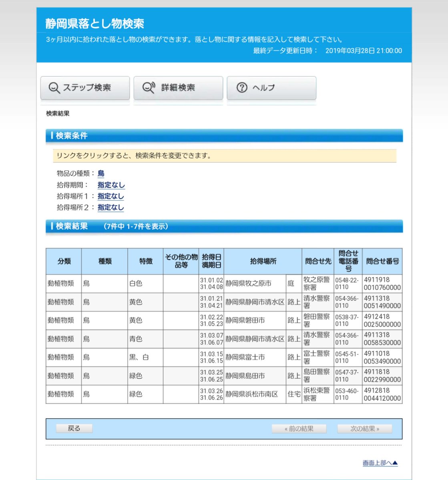Screen dimensions: 448x480
Task: Click the 検索結果 breadcrumb text
Action: tap(58, 114)
